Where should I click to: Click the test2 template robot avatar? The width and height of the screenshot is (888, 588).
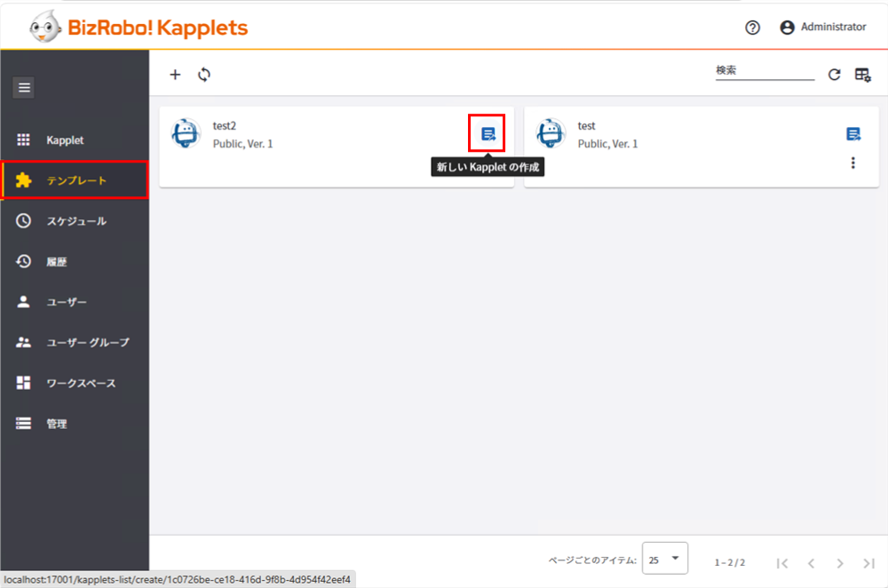coord(186,133)
